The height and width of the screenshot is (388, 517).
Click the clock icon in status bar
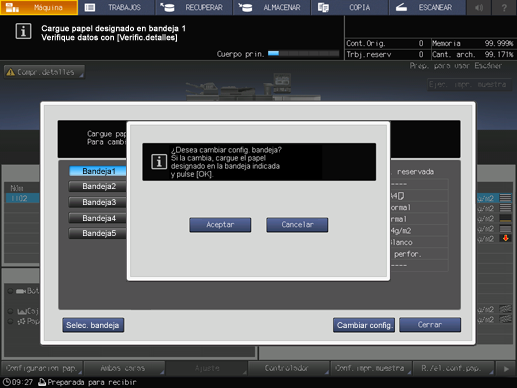pyautogui.click(x=7, y=382)
